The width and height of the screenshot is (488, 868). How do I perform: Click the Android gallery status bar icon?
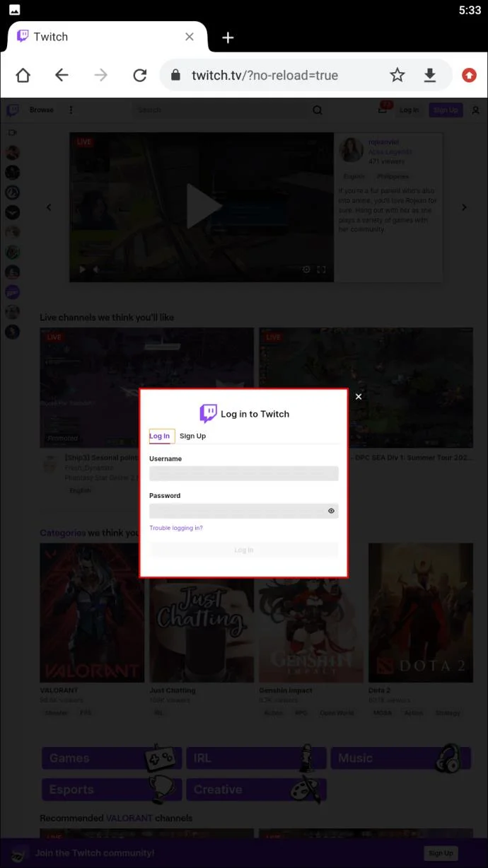[x=14, y=11]
